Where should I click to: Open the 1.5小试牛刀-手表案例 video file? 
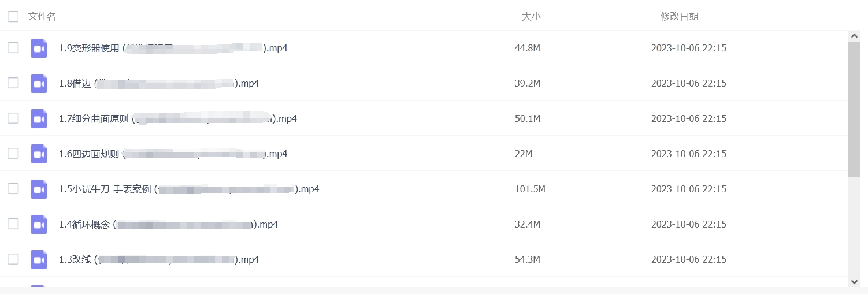pyautogui.click(x=189, y=189)
